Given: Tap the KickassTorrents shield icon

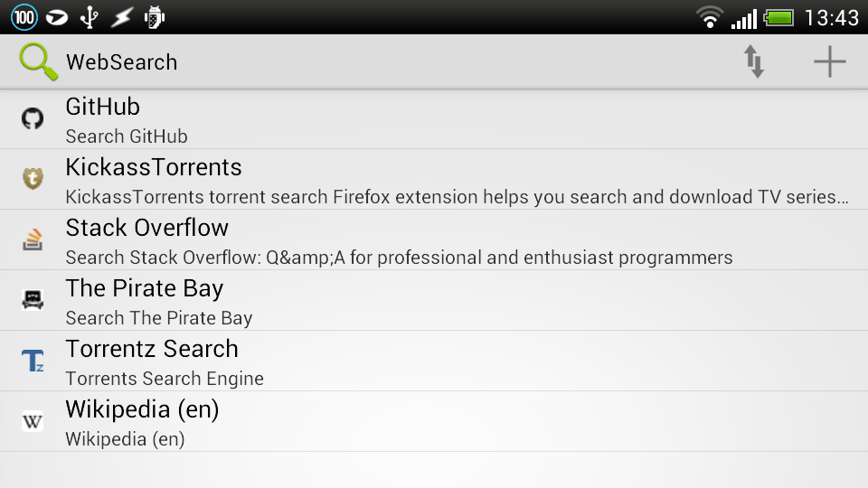Looking at the screenshot, I should 33,179.
